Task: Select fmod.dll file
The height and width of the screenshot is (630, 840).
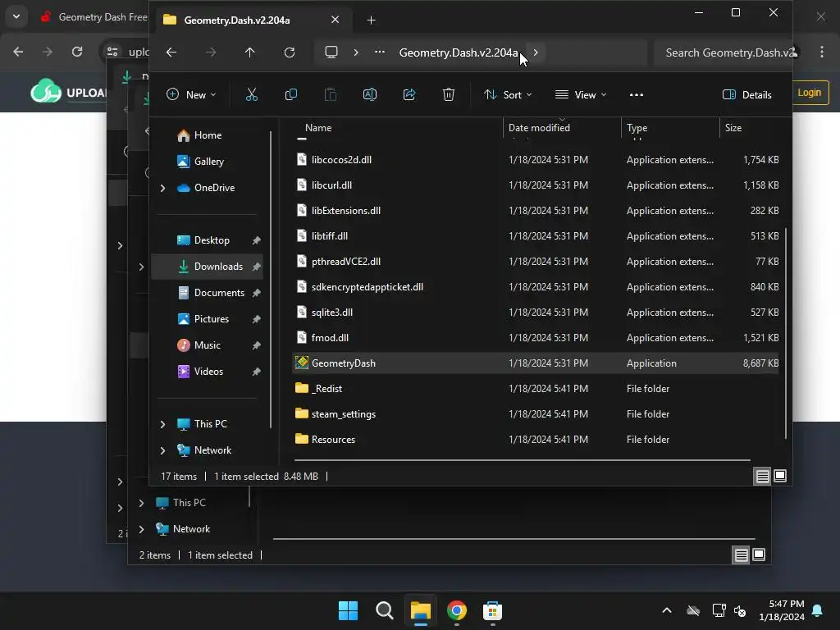Action: (536, 338)
